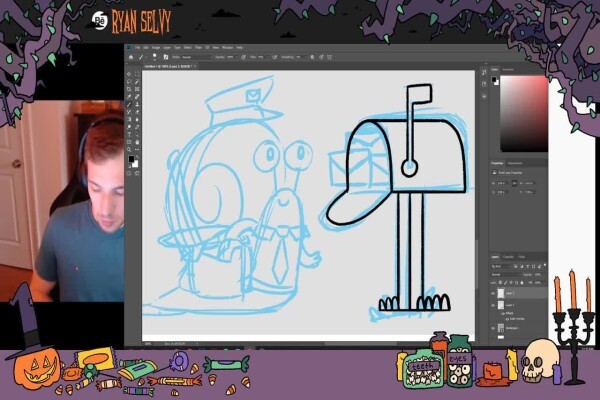Open the Flow value dropdown
This screenshot has width=600, height=400.
[267, 57]
